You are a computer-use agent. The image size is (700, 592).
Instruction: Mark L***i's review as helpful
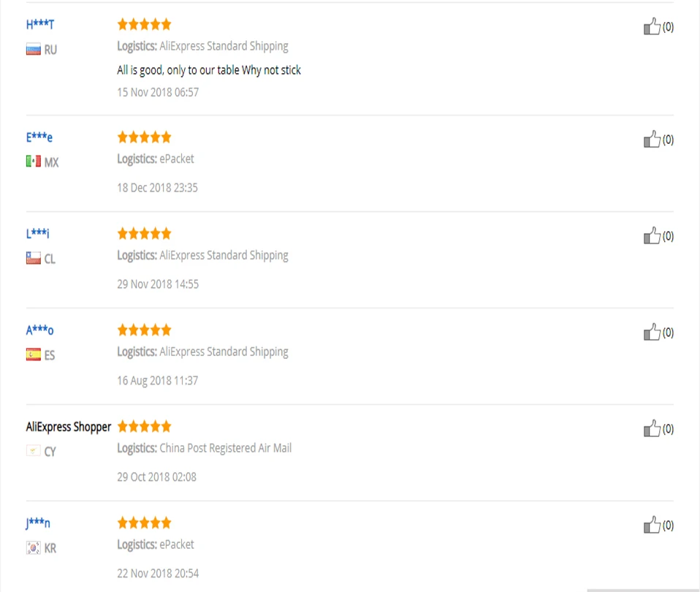[652, 236]
